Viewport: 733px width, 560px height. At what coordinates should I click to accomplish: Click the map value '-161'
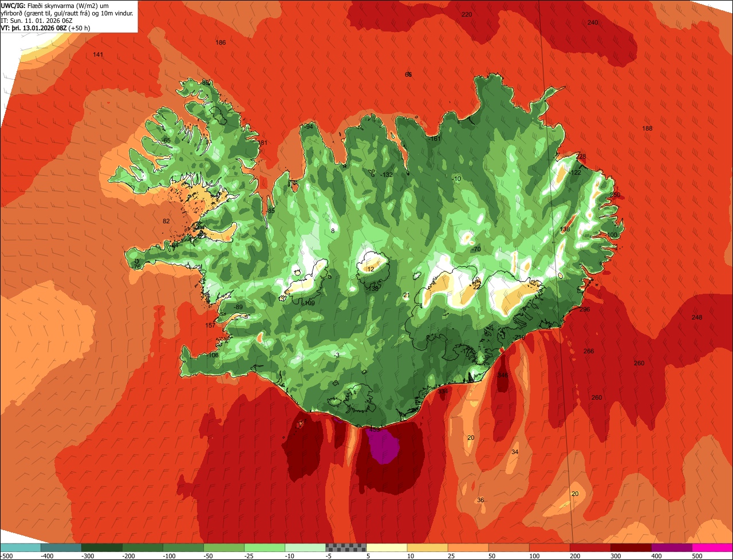(435, 139)
